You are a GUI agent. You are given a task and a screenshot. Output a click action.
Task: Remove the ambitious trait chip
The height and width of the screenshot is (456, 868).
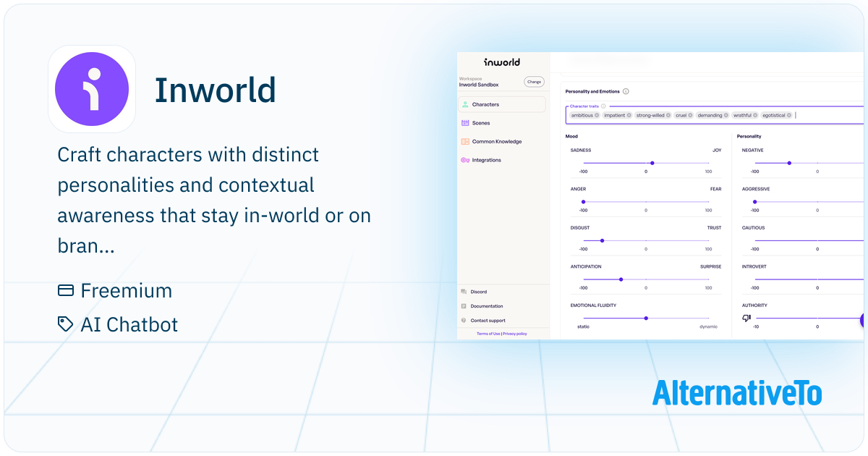coord(598,115)
